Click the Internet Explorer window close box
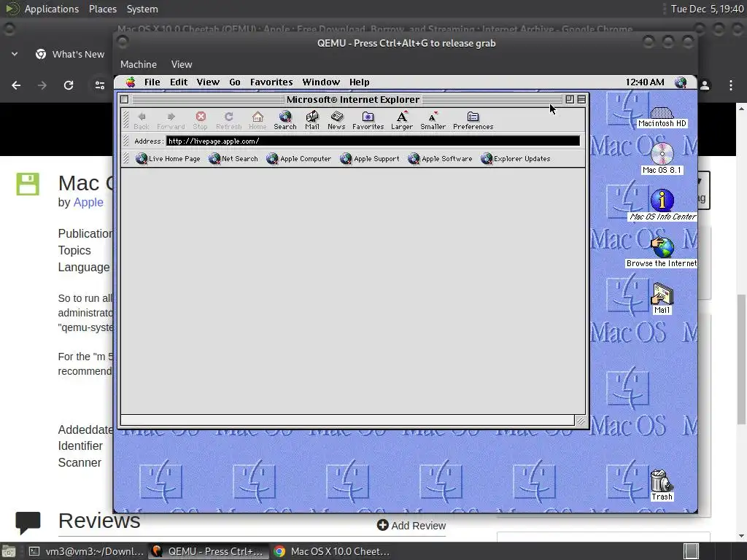 click(x=124, y=99)
